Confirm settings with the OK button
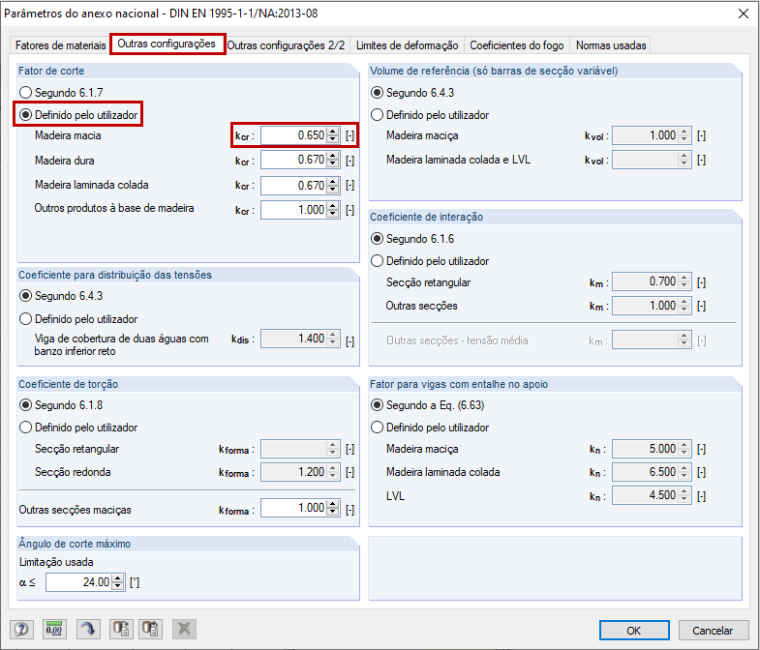The height and width of the screenshot is (650, 760). click(x=634, y=630)
